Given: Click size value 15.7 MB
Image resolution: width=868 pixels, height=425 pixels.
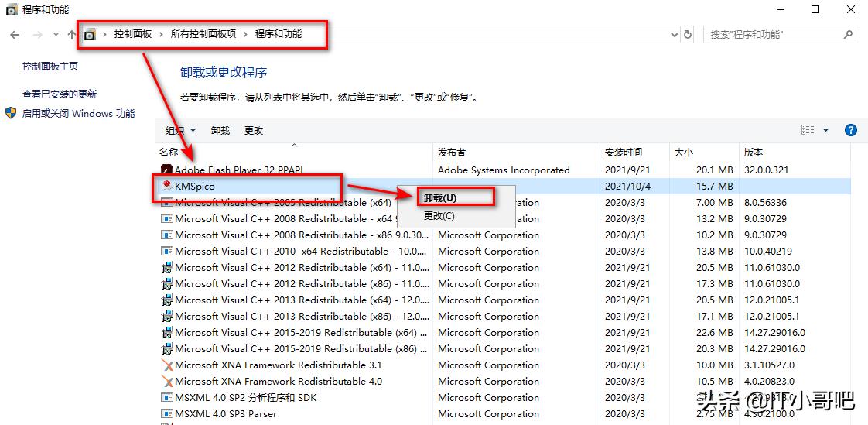Looking at the screenshot, I should 714,187.
